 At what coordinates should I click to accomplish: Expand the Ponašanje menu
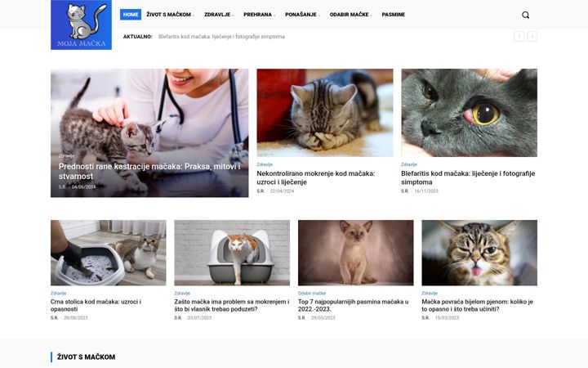click(x=302, y=14)
